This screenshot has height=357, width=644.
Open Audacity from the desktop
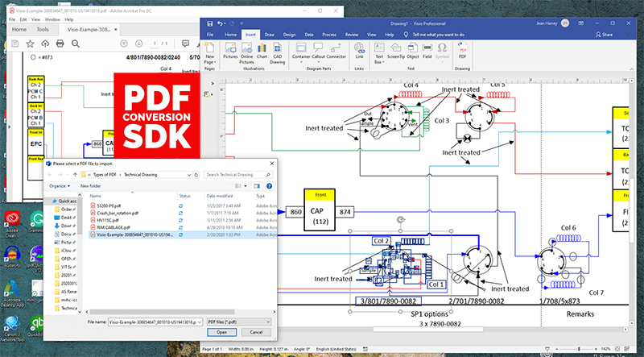point(12,257)
